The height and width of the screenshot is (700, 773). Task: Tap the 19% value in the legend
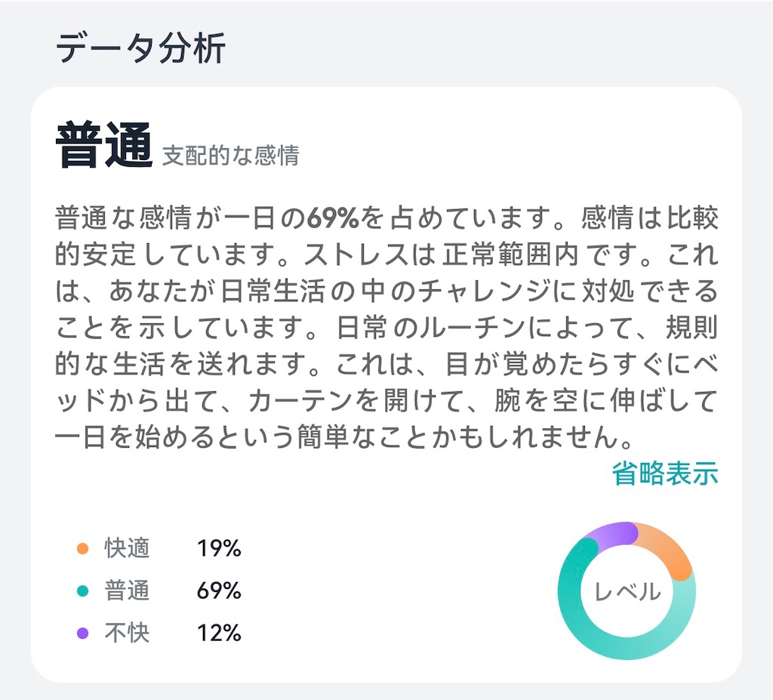coord(219,549)
